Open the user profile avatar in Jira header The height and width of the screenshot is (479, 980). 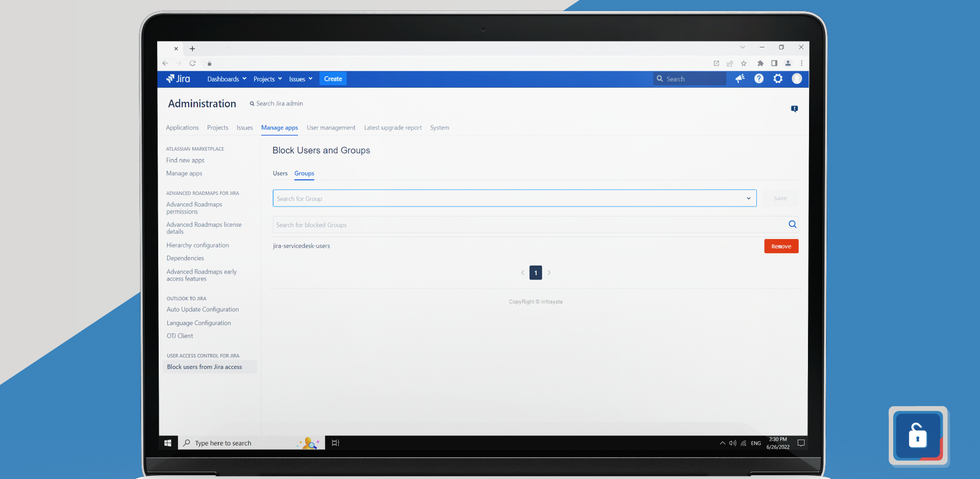pyautogui.click(x=797, y=78)
